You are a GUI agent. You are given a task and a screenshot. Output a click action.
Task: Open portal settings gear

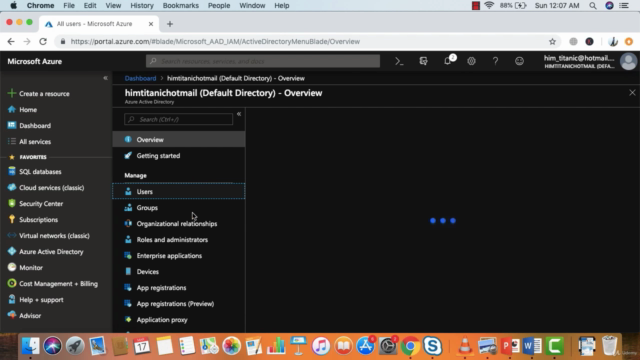coord(471,61)
